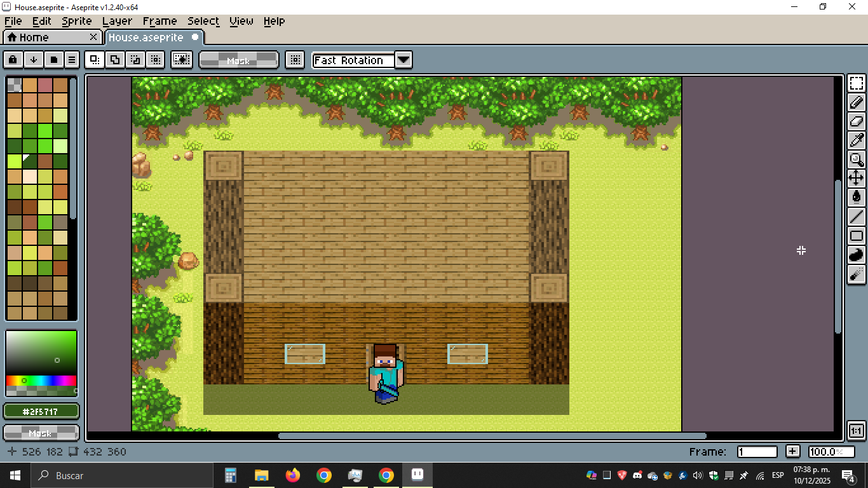The width and height of the screenshot is (868, 488).
Task: Toggle the palette edit lock
Action: click(13, 60)
